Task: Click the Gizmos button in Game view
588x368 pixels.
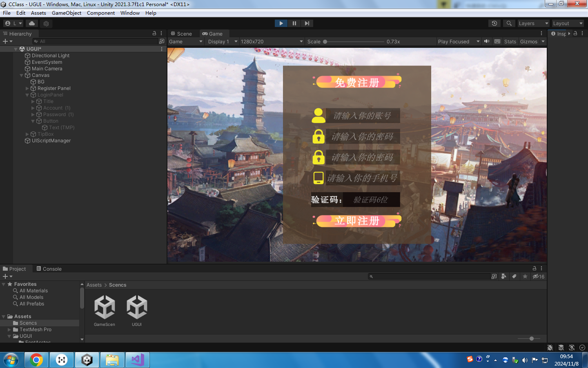Action: coord(529,41)
